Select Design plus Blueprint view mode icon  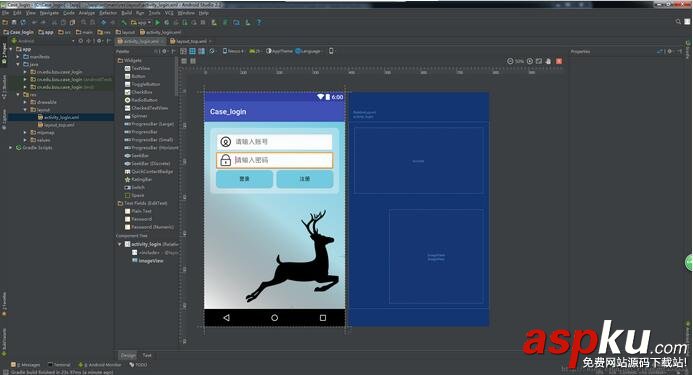point(202,51)
